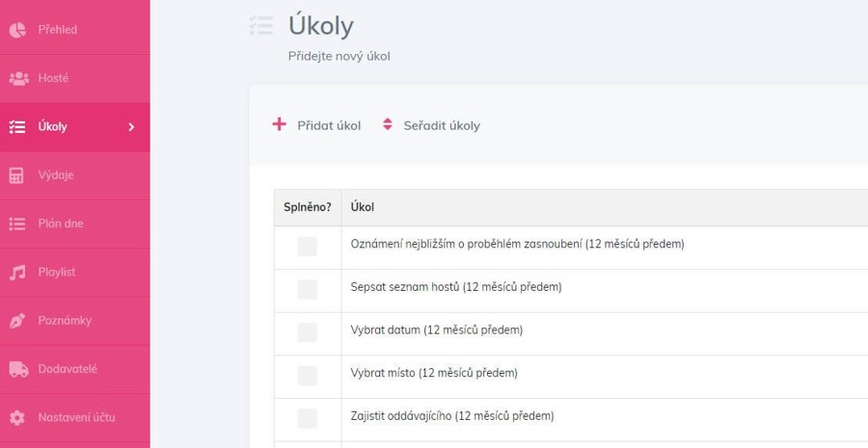Image resolution: width=868 pixels, height=448 pixels.
Task: Click the plus icon for Přidat úkol
Action: tap(279, 124)
